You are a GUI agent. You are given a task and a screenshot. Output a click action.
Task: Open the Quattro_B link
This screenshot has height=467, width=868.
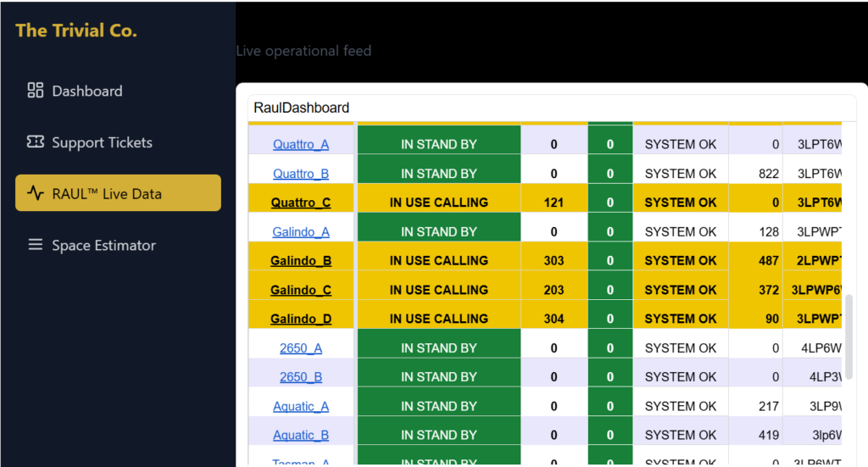click(301, 174)
